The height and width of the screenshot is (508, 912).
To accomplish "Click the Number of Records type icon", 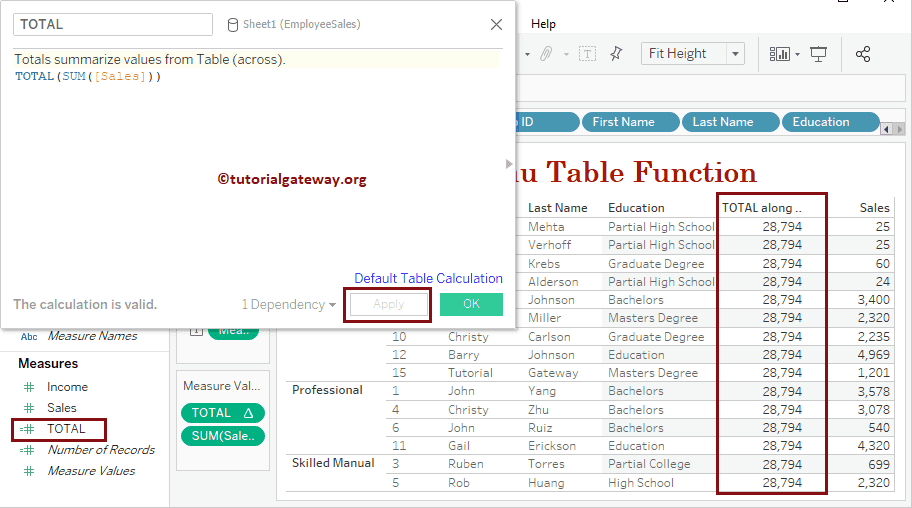I will (x=27, y=450).
